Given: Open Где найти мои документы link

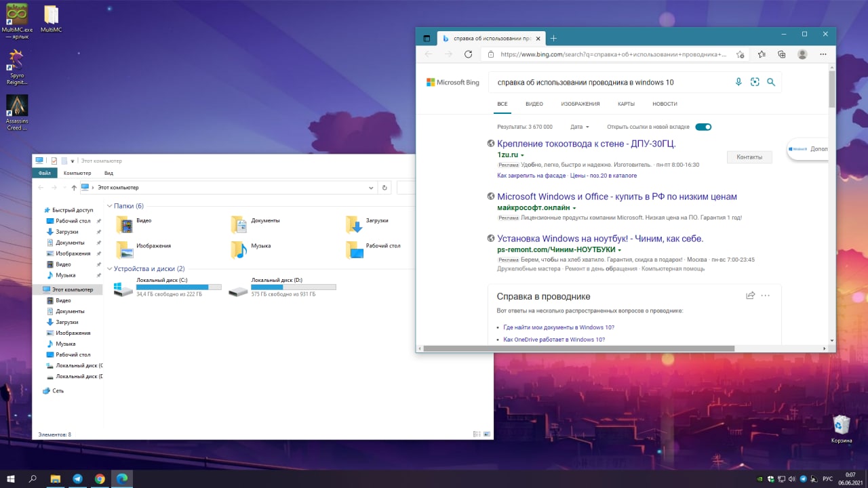Looking at the screenshot, I should click(559, 327).
